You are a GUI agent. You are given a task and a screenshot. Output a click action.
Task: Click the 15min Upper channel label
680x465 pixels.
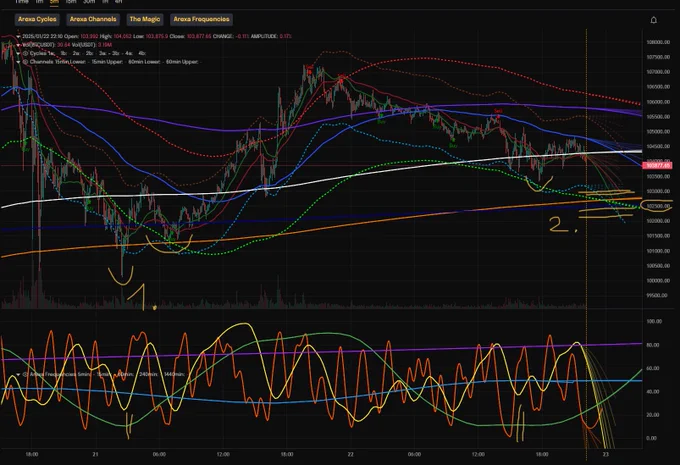108,62
